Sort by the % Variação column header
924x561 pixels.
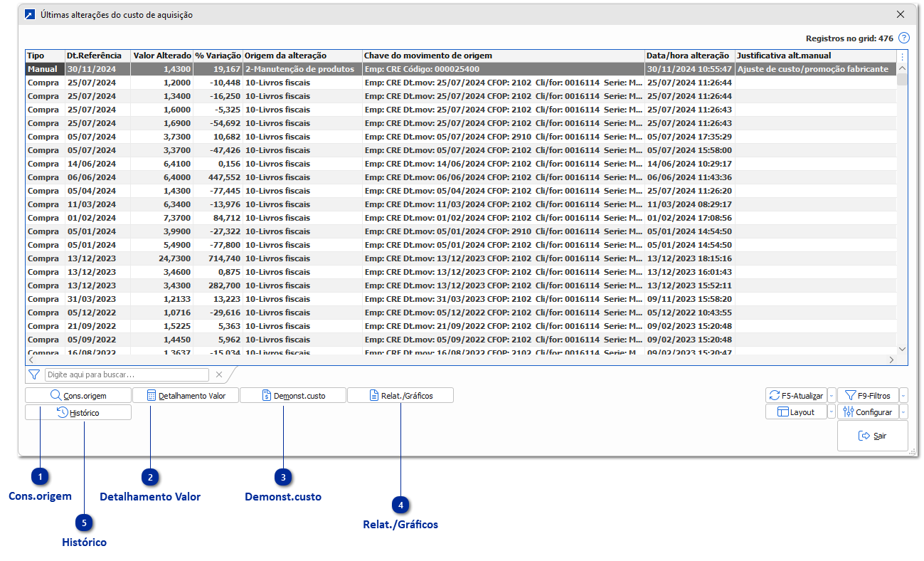(218, 56)
